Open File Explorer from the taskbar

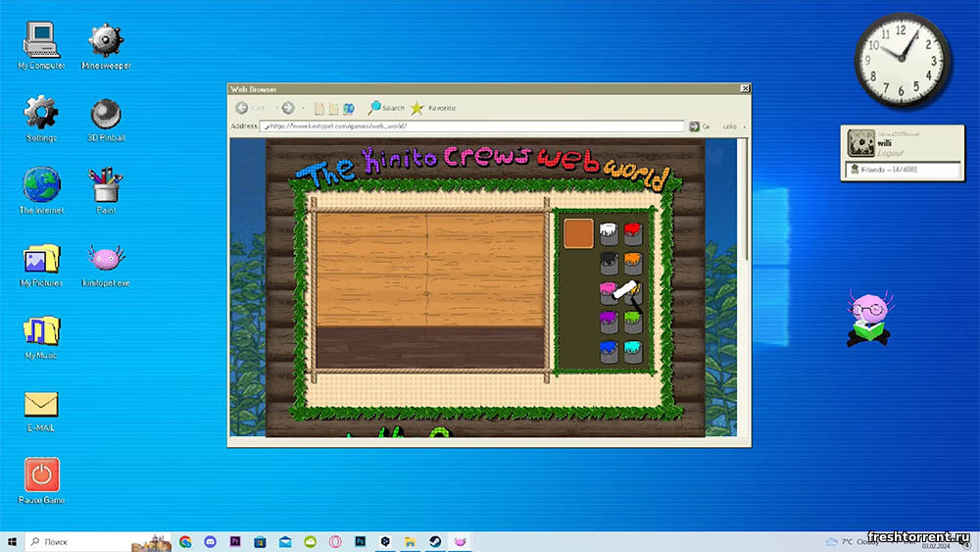[410, 541]
